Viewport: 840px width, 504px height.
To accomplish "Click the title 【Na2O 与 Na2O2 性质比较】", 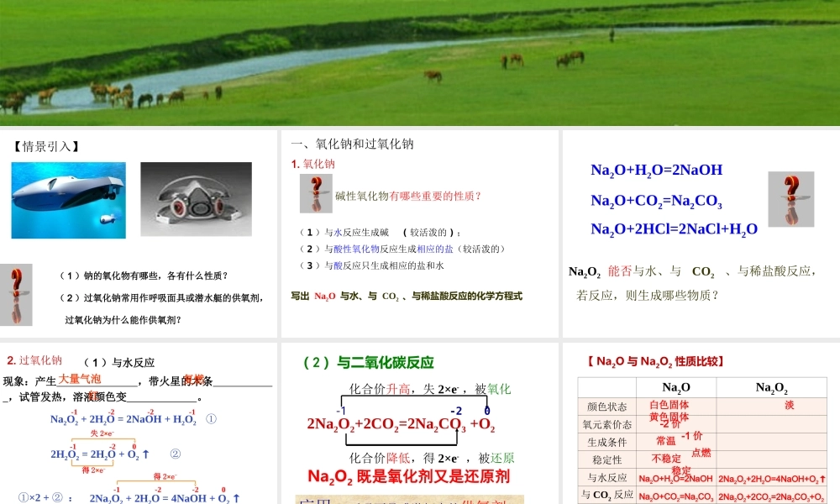I will 656,361.
